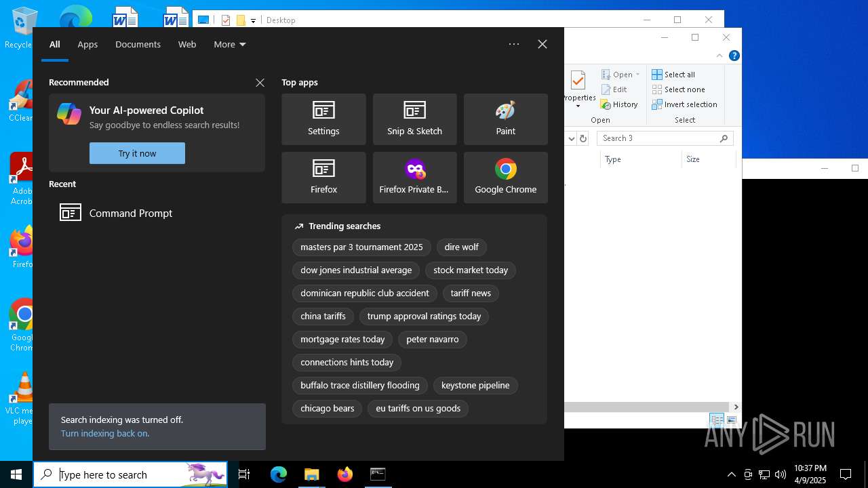Search keystone pipeline trending chip

475,386
